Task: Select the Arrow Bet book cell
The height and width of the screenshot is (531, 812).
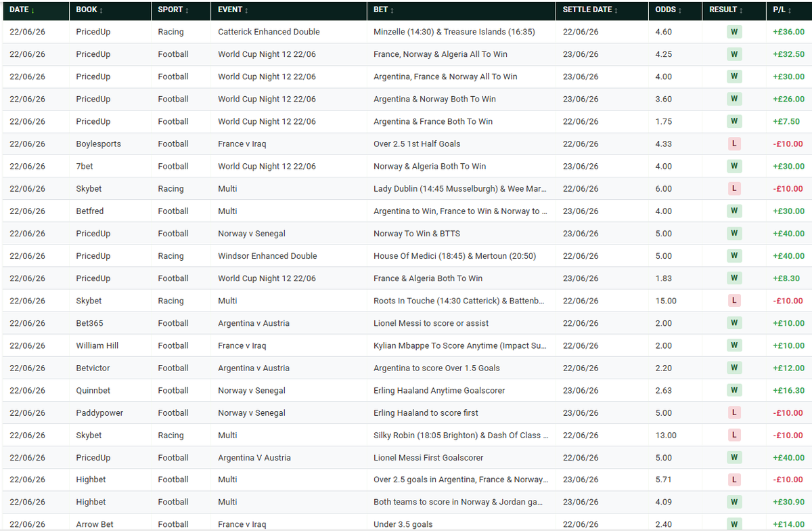Action: point(95,524)
